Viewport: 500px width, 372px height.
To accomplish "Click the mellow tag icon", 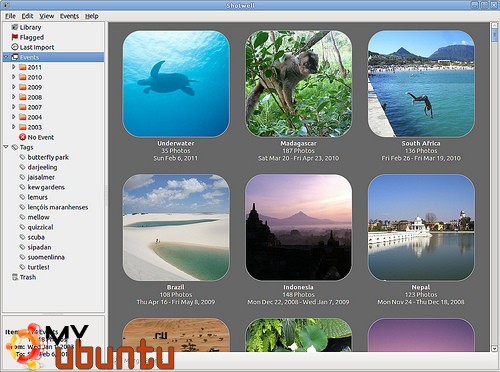I will [x=23, y=217].
